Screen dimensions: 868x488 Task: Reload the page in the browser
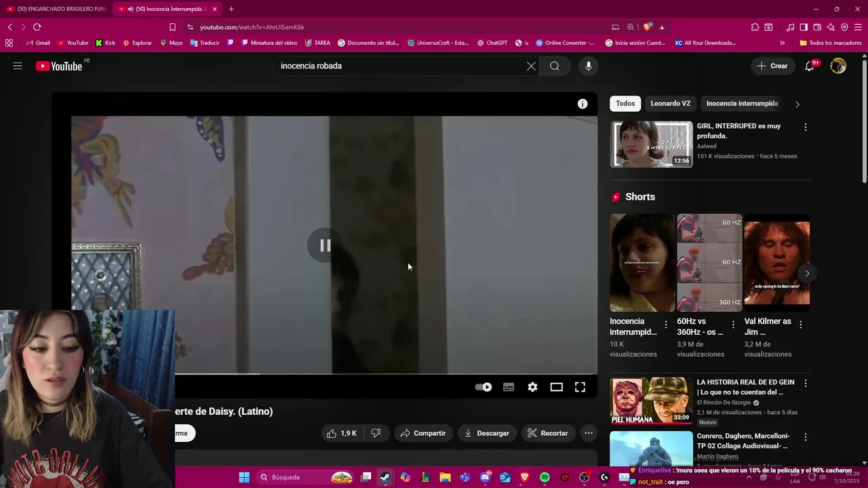[x=37, y=27]
